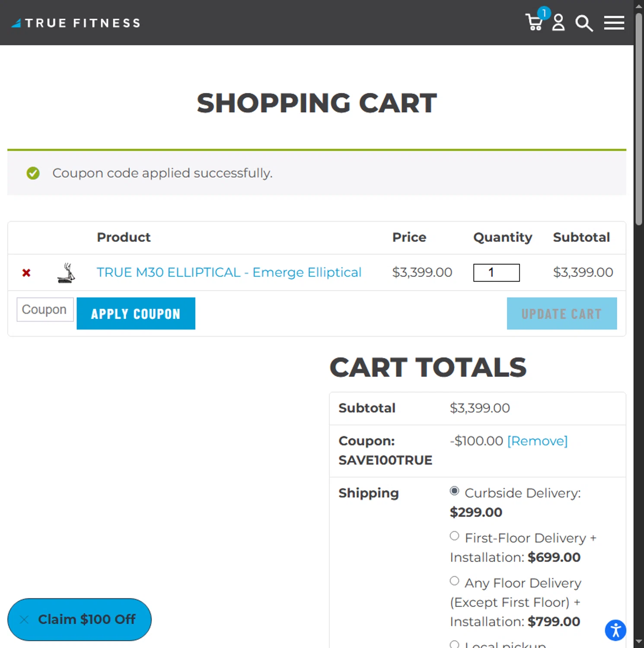Remove the SAVE100TRUE coupon
The width and height of the screenshot is (644, 648).
(537, 441)
